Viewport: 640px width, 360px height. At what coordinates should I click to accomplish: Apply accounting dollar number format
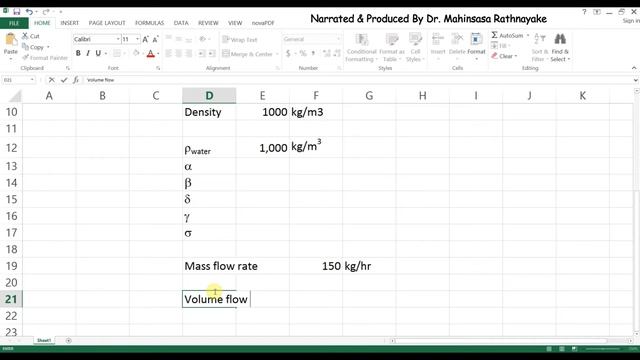click(x=289, y=53)
